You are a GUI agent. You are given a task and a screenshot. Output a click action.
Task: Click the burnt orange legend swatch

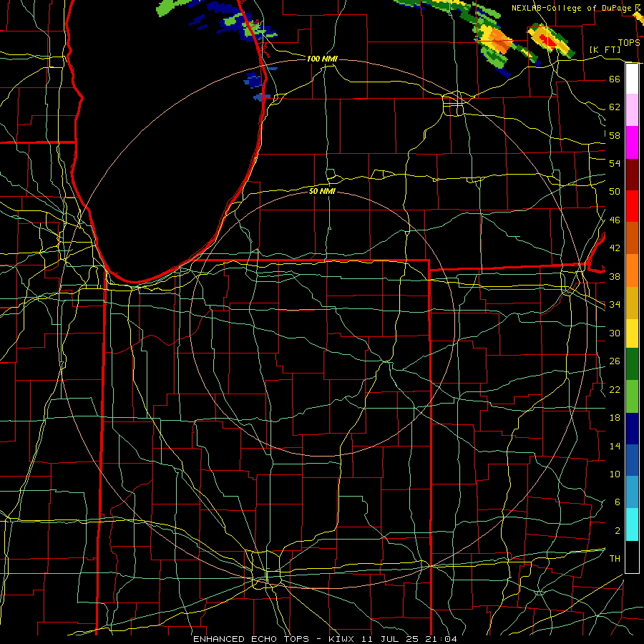click(x=632, y=238)
